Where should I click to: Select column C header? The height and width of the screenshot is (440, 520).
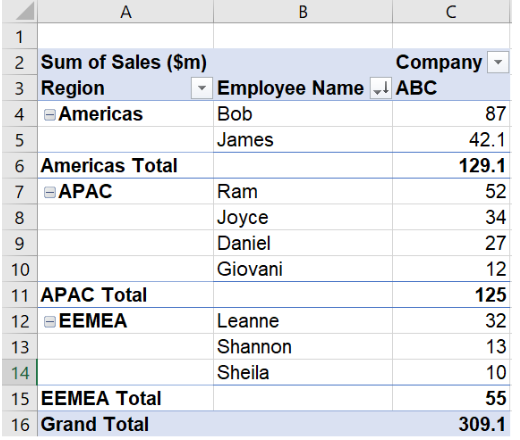coord(451,11)
